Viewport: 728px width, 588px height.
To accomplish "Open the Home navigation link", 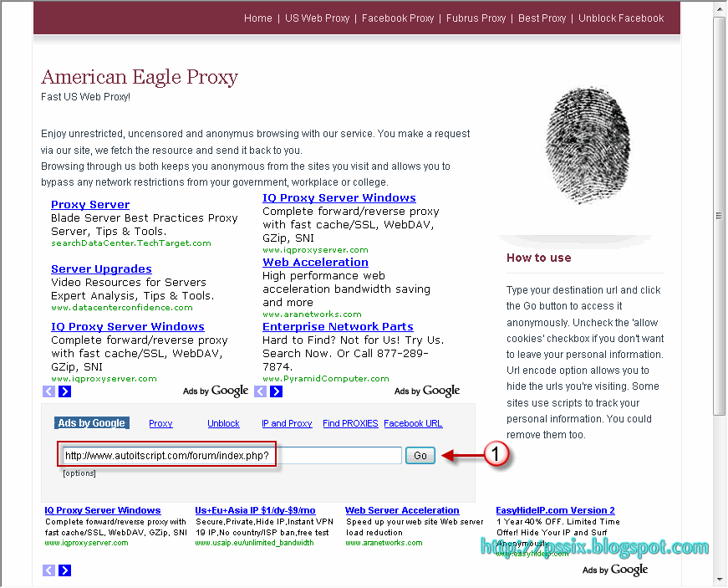I will pyautogui.click(x=258, y=18).
